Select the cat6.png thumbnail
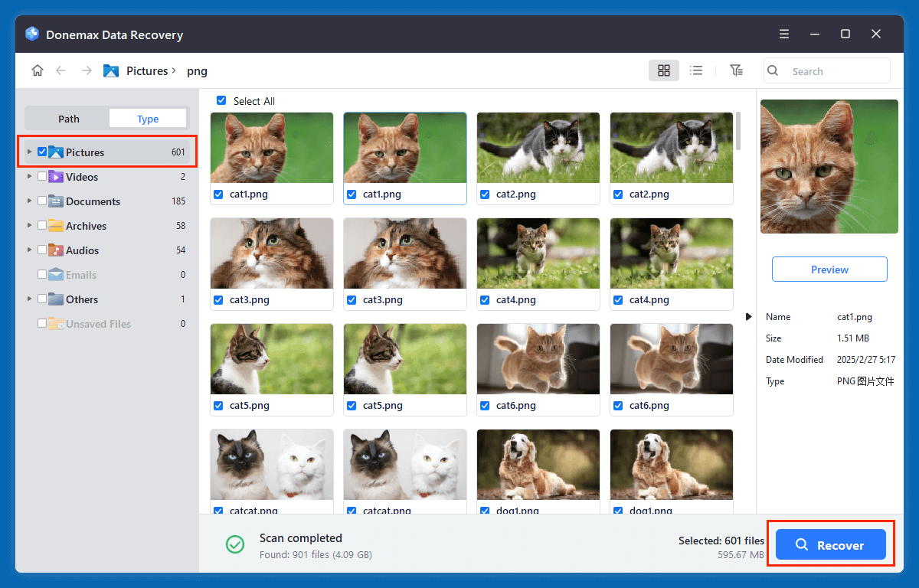919x588 pixels. pyautogui.click(x=538, y=359)
